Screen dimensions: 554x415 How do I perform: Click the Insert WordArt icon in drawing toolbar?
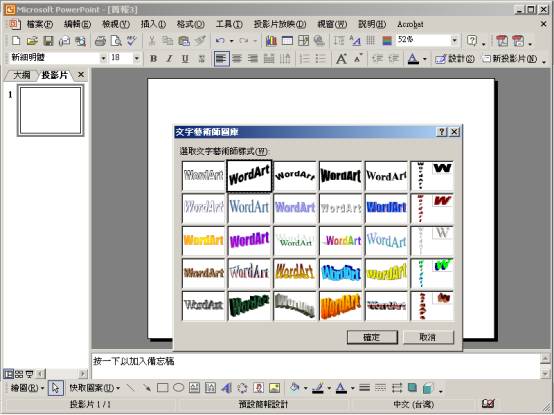click(x=226, y=388)
